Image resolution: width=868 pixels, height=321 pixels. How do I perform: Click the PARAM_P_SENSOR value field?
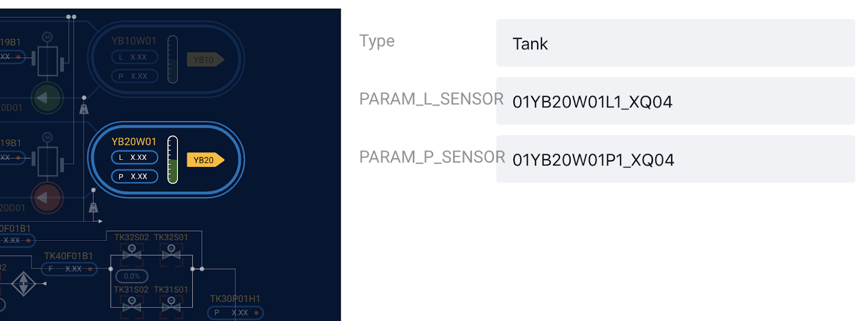click(675, 159)
